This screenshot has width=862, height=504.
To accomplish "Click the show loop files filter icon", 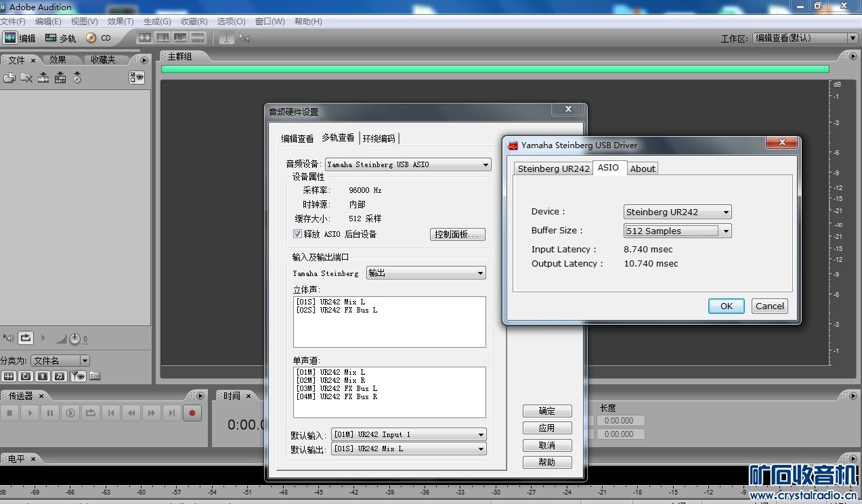I will (25, 376).
